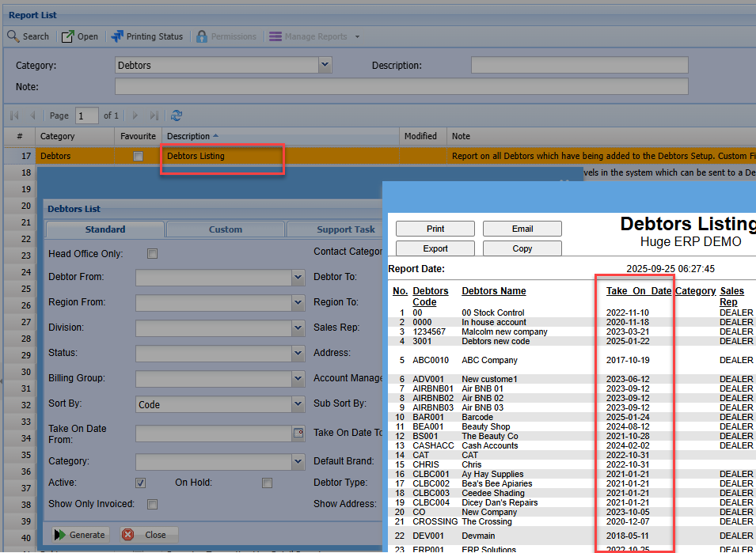Expand the Debtor From dropdown

click(298, 278)
